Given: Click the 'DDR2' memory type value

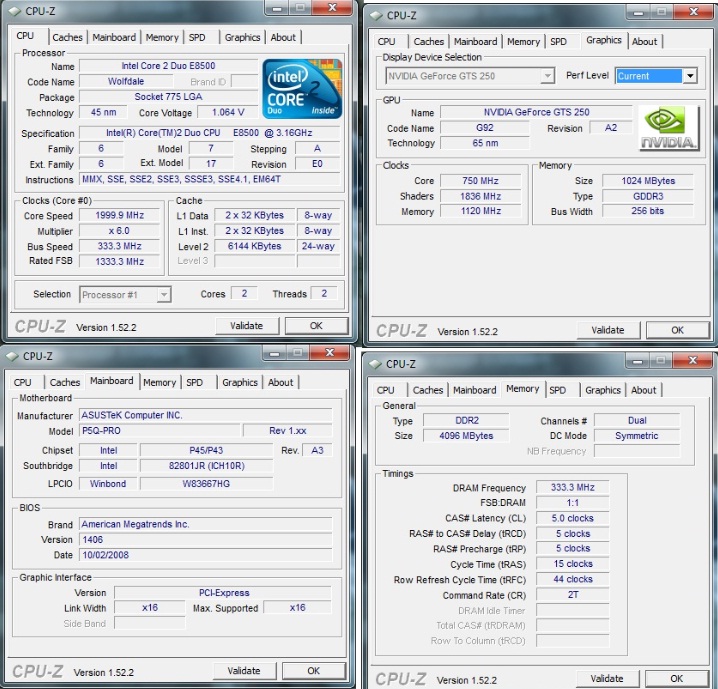Looking at the screenshot, I should tap(466, 420).
